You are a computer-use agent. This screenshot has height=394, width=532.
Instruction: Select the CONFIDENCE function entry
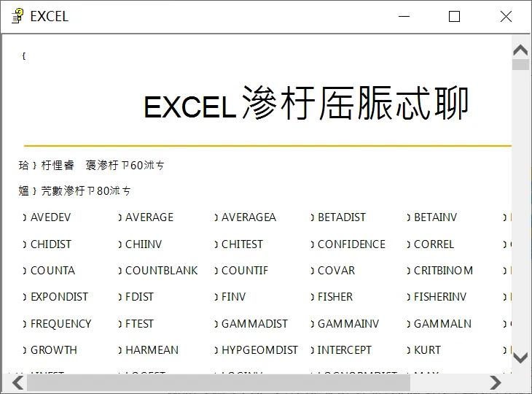click(351, 244)
